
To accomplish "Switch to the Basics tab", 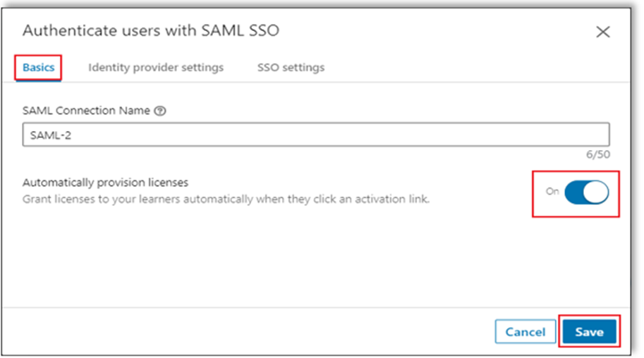I will (x=38, y=68).
